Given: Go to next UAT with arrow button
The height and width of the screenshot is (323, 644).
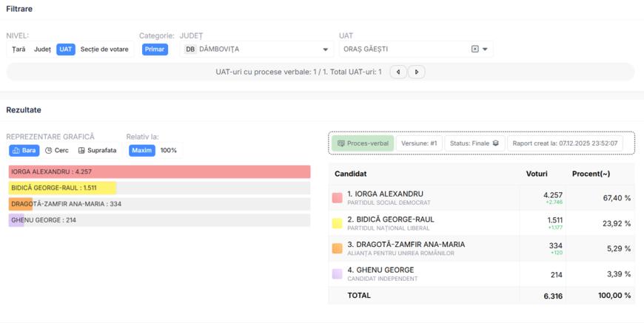Looking at the screenshot, I should [x=417, y=72].
